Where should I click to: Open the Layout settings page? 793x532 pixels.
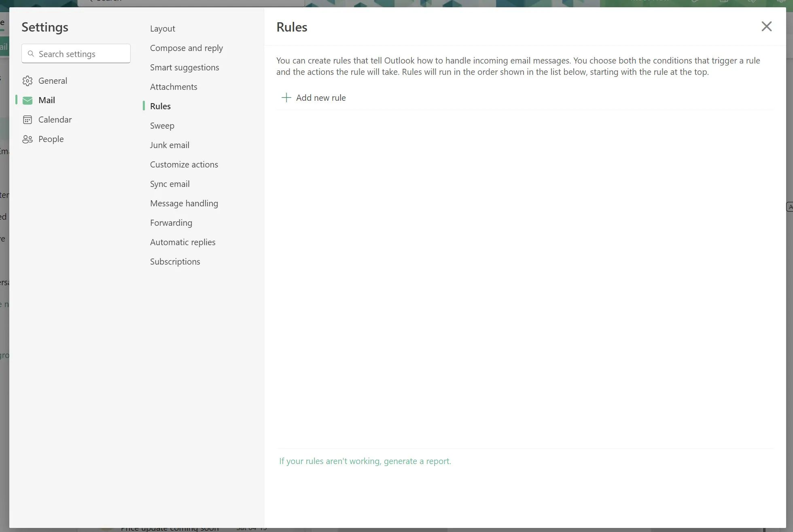pos(162,29)
